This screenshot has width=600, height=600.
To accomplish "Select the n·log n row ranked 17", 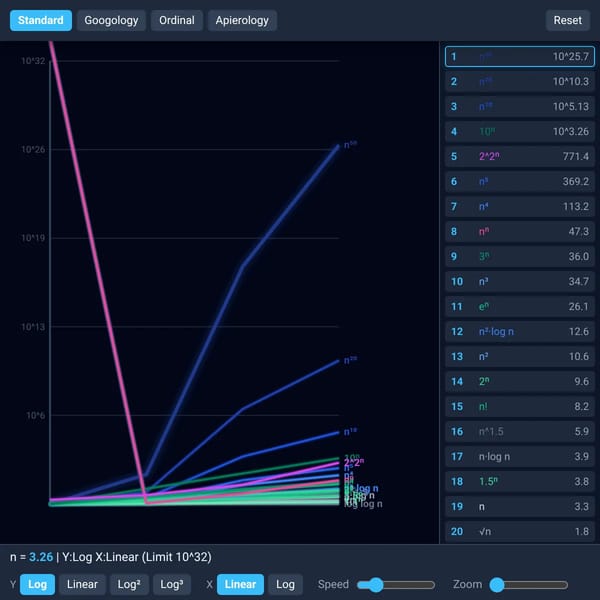I will (x=520, y=457).
